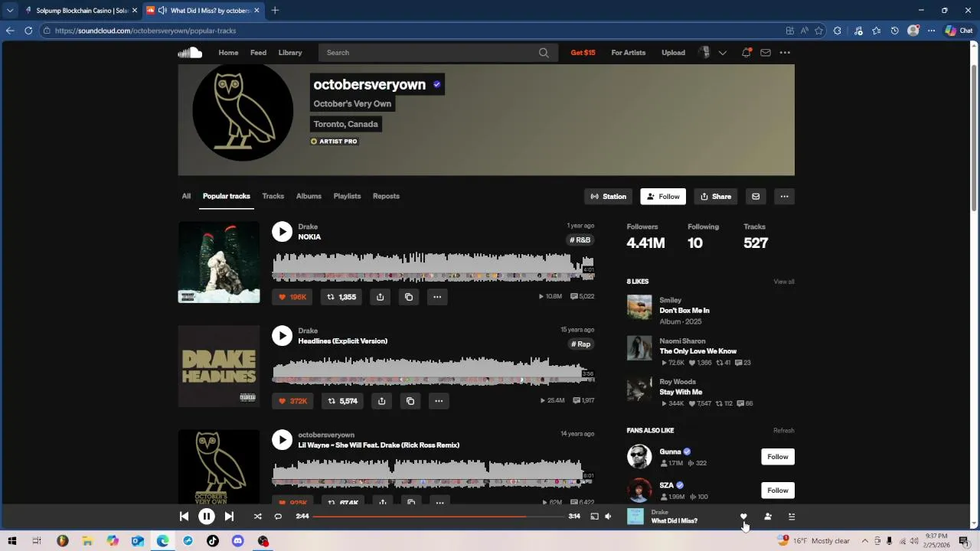
Task: Follow Drake from the player bar
Action: 768,517
